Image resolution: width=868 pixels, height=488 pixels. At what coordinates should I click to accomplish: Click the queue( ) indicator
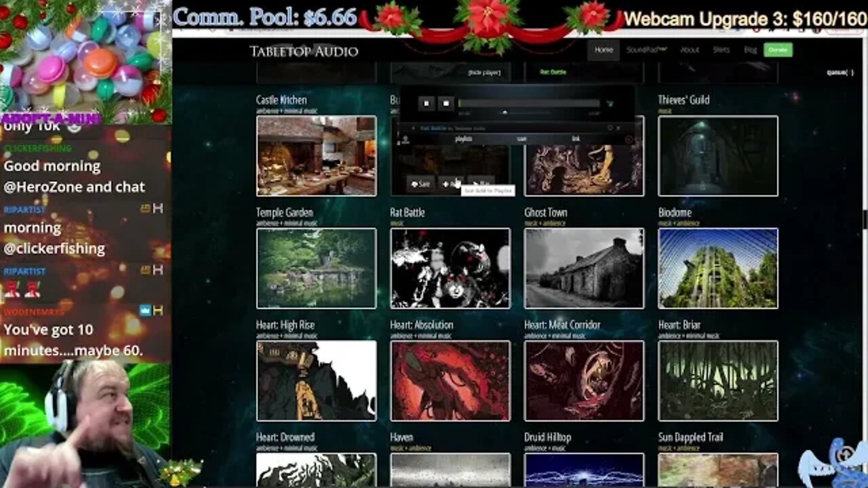[x=840, y=73]
